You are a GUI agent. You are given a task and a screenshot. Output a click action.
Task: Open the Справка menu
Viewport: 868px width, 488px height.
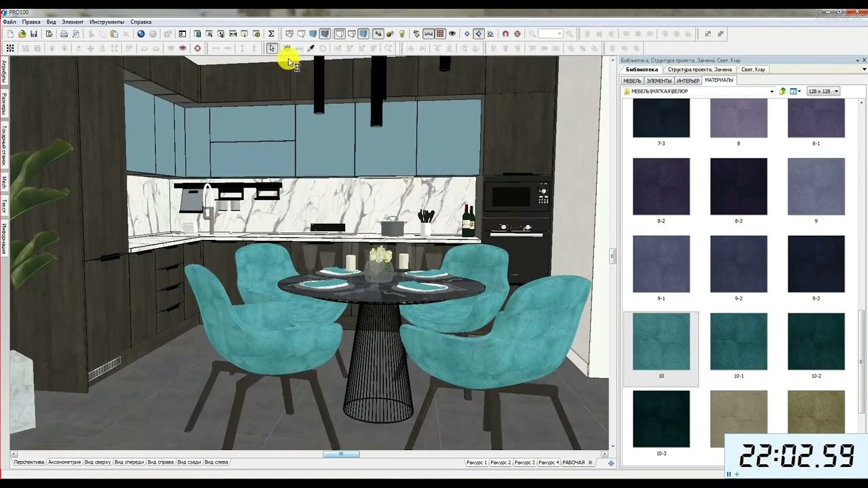[141, 22]
